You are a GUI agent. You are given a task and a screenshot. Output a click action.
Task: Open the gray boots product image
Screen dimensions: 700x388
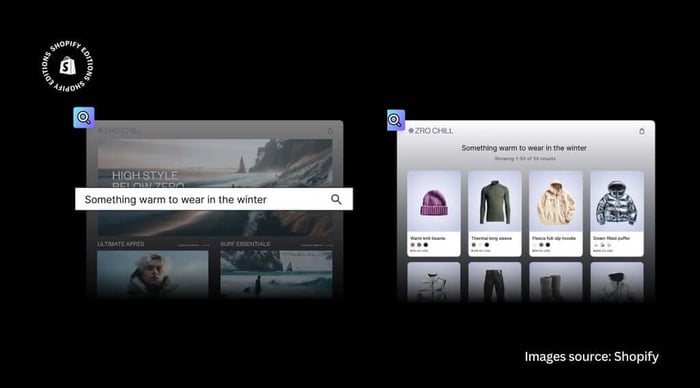(556, 282)
